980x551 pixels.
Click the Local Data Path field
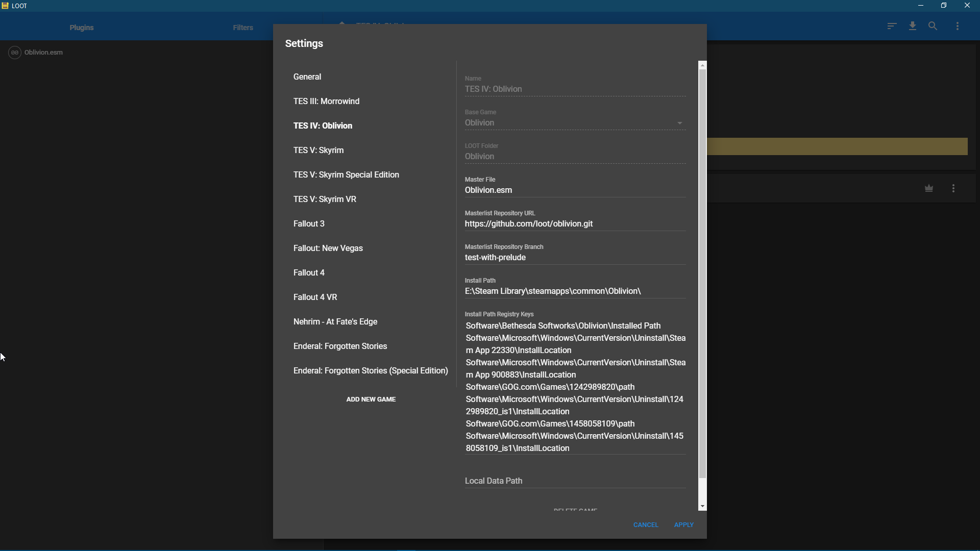(575, 481)
